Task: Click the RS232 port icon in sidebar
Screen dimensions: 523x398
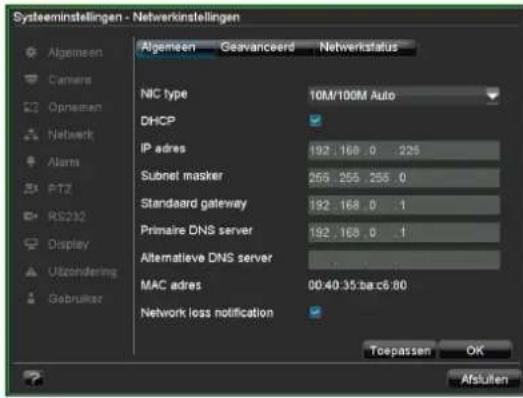Action: point(31,217)
